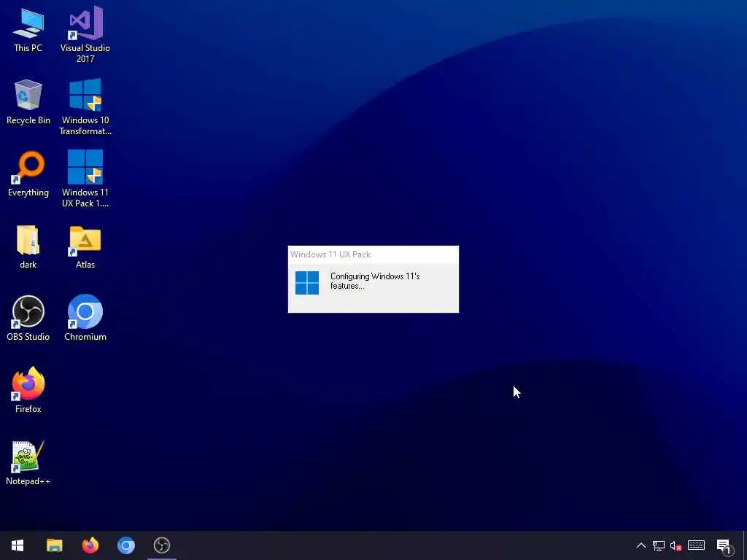This screenshot has width=747, height=560.
Task: Select the dark folder icon
Action: coord(28,246)
